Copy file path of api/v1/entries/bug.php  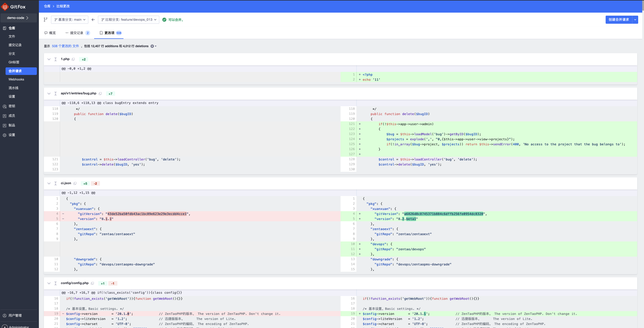pos(100,94)
